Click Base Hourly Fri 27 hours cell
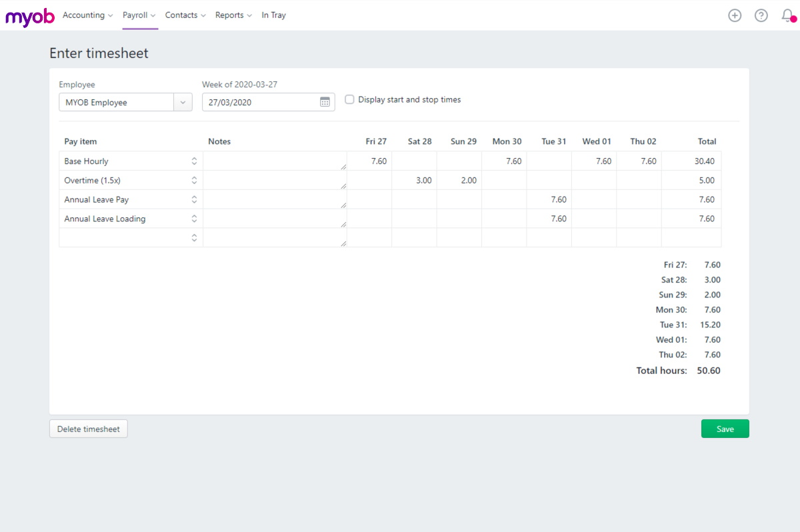 [x=369, y=161]
